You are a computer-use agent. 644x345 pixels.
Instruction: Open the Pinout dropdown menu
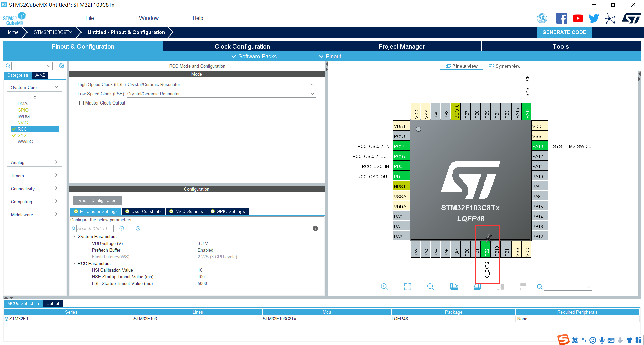(330, 56)
